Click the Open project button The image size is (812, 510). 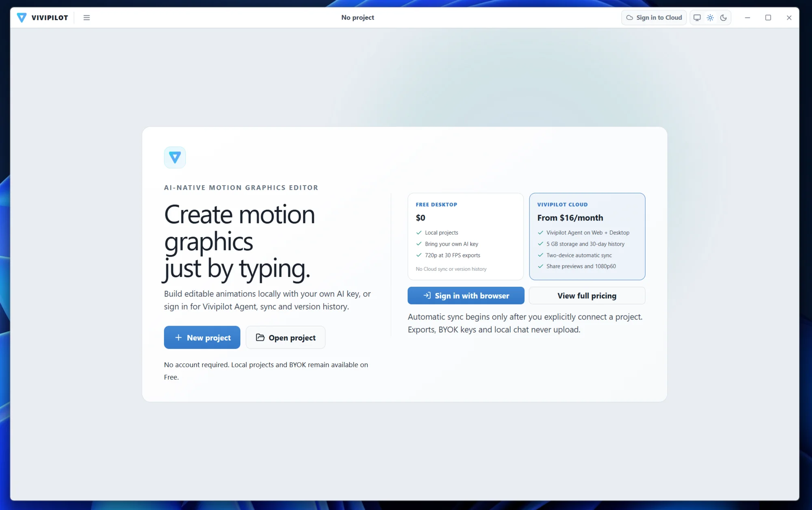(x=285, y=337)
